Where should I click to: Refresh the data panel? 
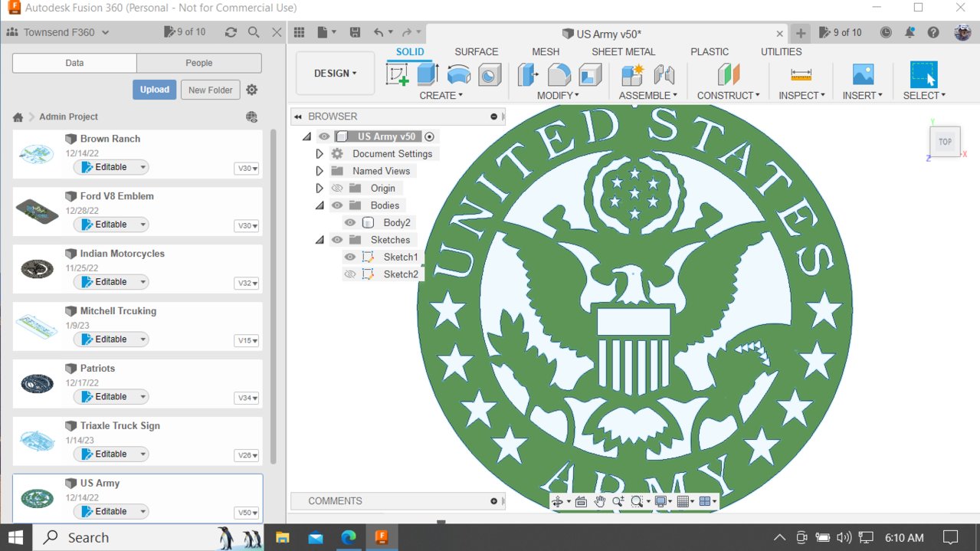pyautogui.click(x=231, y=32)
